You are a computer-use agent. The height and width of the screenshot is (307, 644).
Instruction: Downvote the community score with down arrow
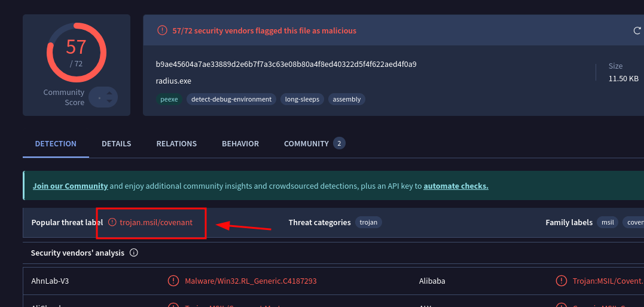(109, 101)
